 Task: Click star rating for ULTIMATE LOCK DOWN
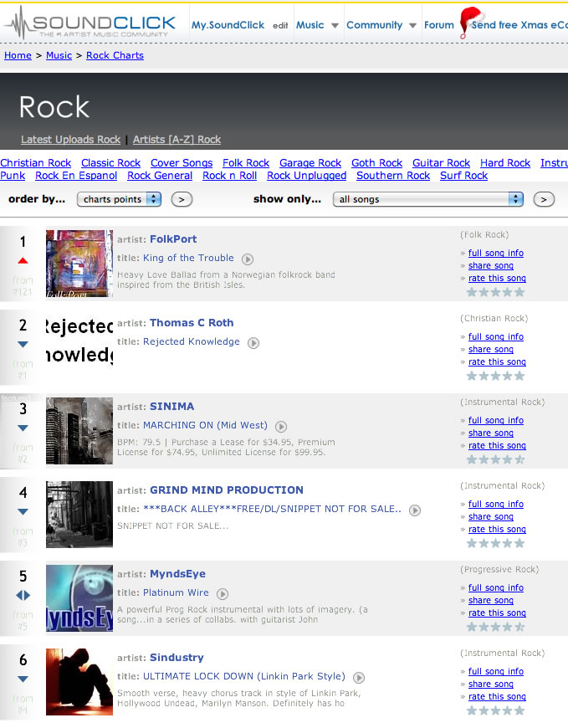(495, 710)
